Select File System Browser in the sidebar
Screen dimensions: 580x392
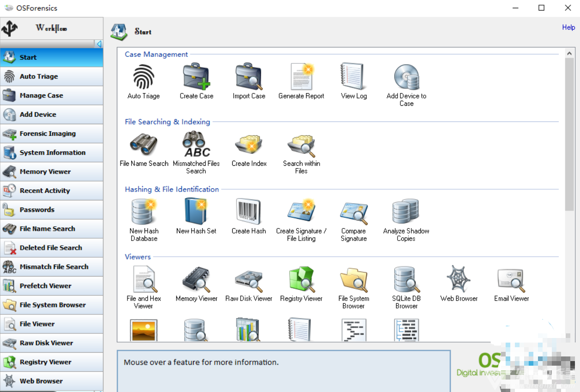52,305
